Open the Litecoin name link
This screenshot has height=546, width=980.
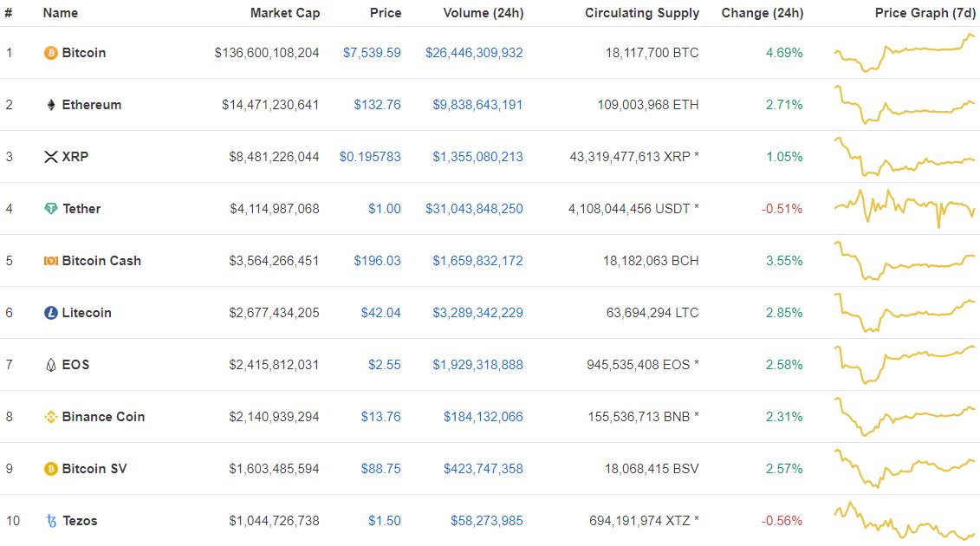[x=87, y=312]
